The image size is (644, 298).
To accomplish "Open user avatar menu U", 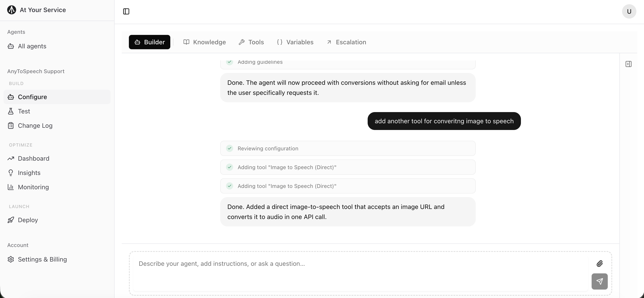I will [629, 11].
